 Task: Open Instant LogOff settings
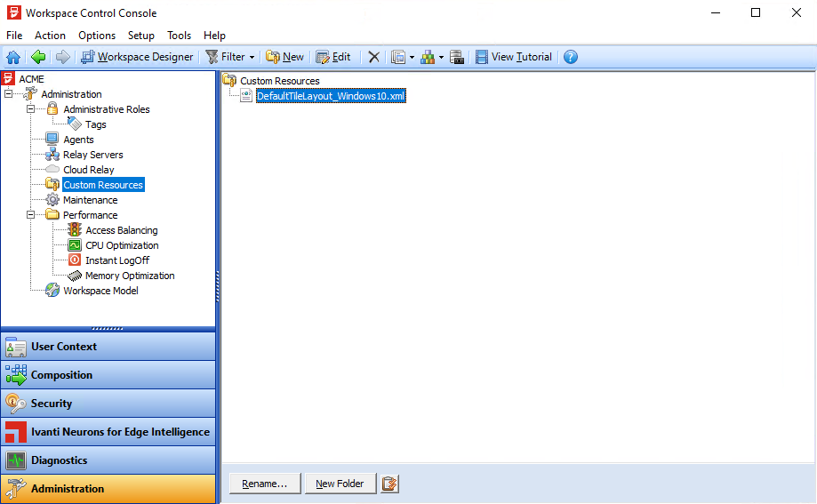point(117,260)
